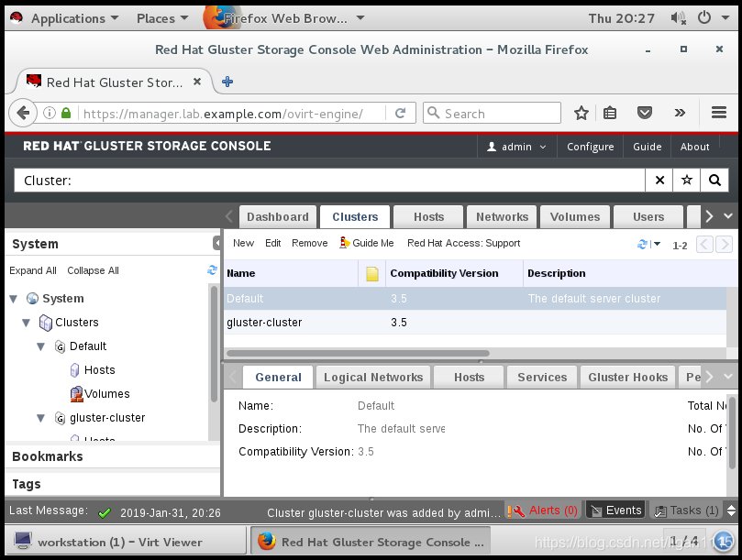This screenshot has height=560, width=742.
Task: Click the Red Hat Applications logo icon
Action: pyautogui.click(x=17, y=18)
